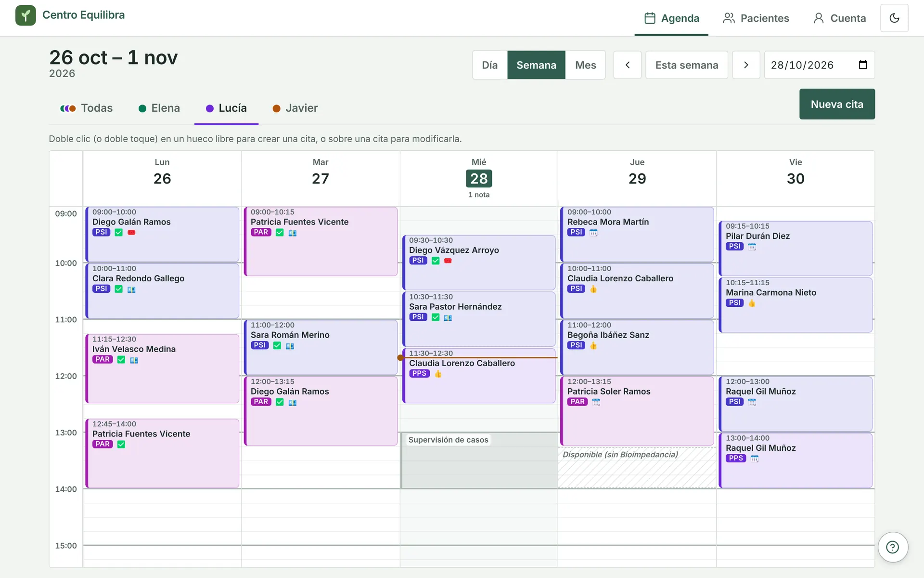Click thumbs-up icon on Begoña Ibáñez Sanz
The image size is (924, 578).
593,345
